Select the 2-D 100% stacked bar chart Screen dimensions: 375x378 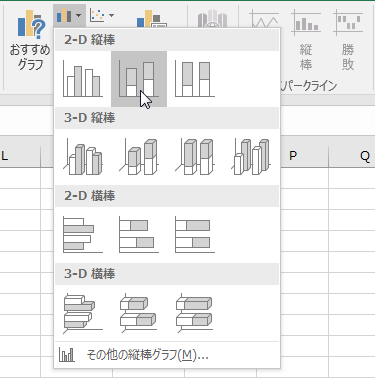point(195,235)
